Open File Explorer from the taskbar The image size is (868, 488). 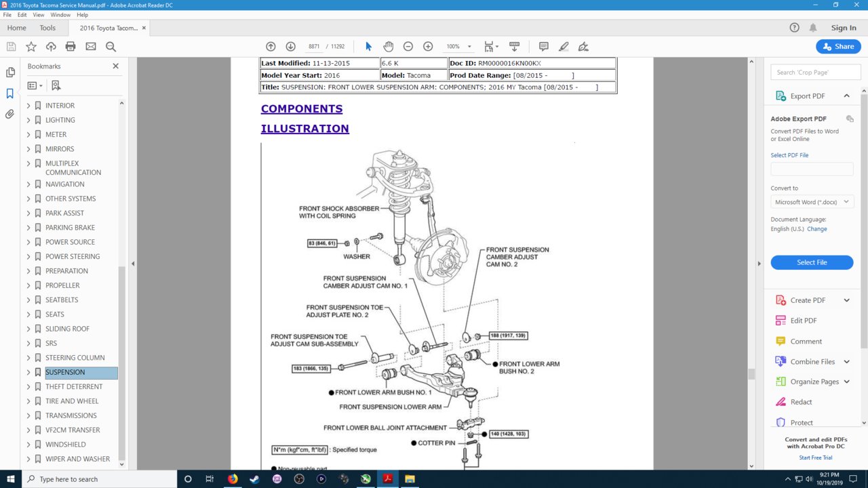(410, 479)
